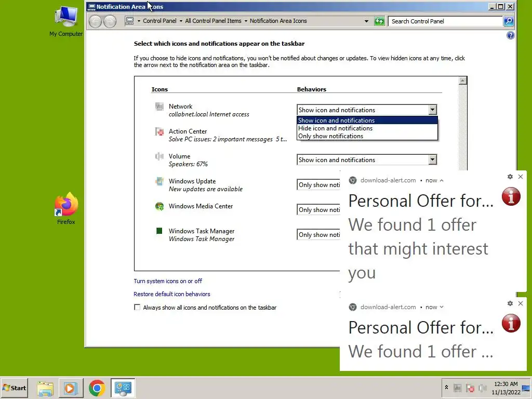The width and height of the screenshot is (532, 399).
Task: Open the Windows Media Center behavior dropdown
Action: (318, 210)
